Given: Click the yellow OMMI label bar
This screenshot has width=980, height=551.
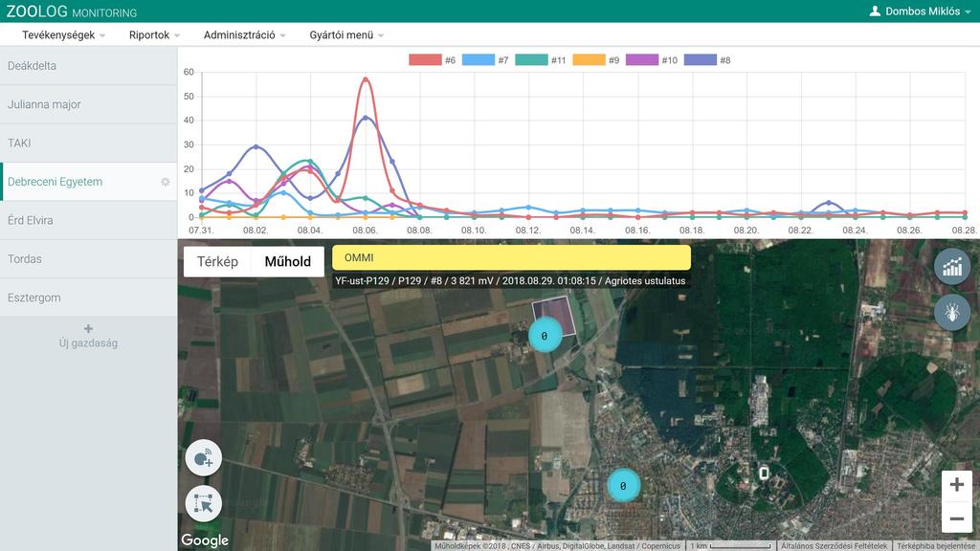Looking at the screenshot, I should 511,257.
